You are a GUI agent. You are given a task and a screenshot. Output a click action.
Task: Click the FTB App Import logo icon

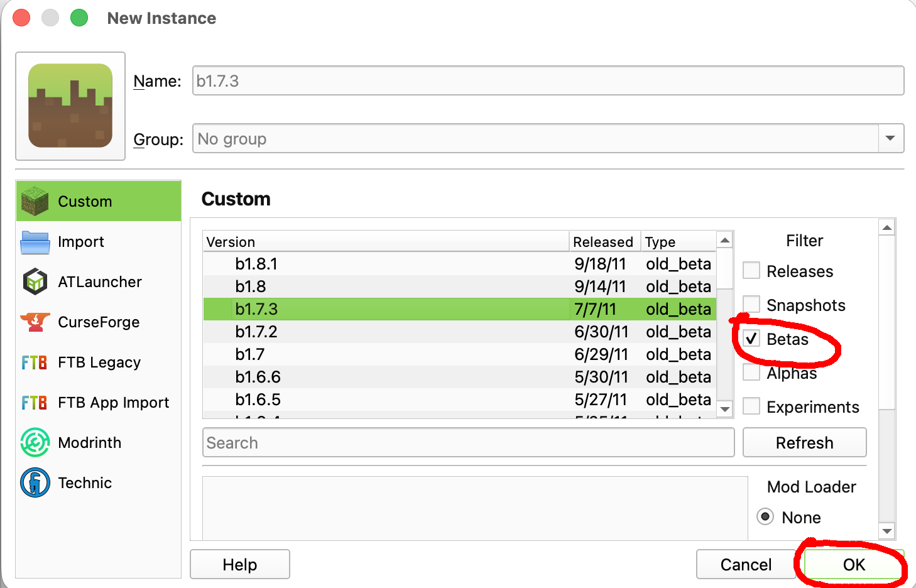34,403
